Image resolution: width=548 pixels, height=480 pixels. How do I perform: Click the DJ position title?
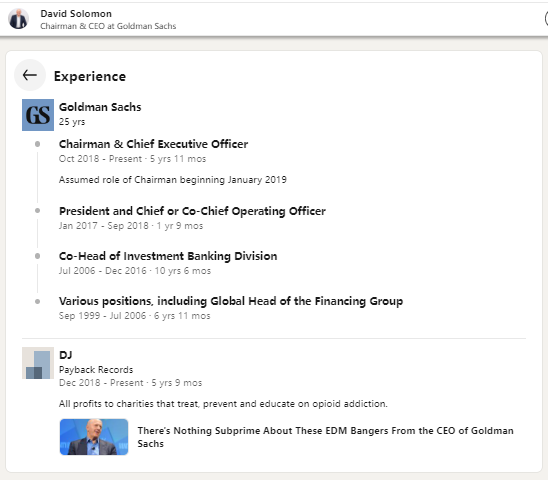65,355
